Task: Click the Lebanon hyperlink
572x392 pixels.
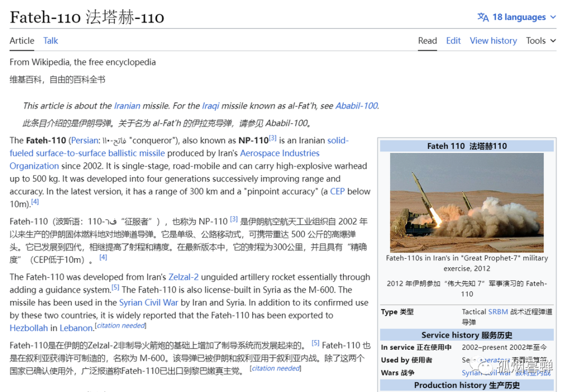Action: coord(75,328)
